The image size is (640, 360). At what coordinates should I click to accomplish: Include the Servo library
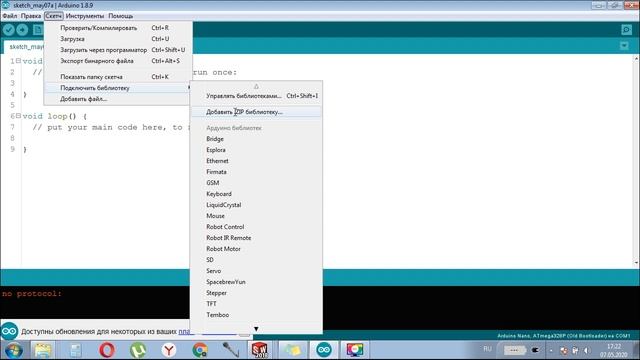pyautogui.click(x=213, y=271)
